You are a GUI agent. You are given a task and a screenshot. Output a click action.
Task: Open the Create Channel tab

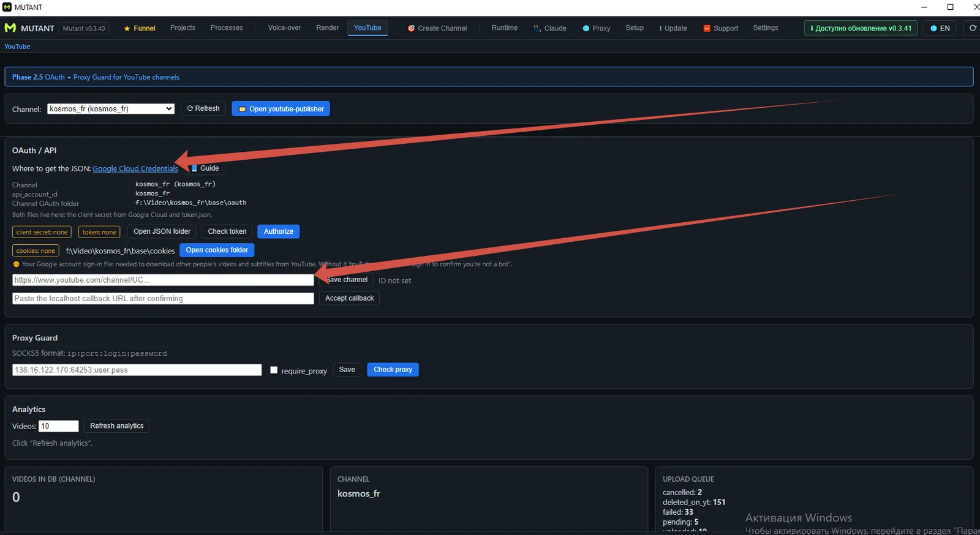coord(437,28)
